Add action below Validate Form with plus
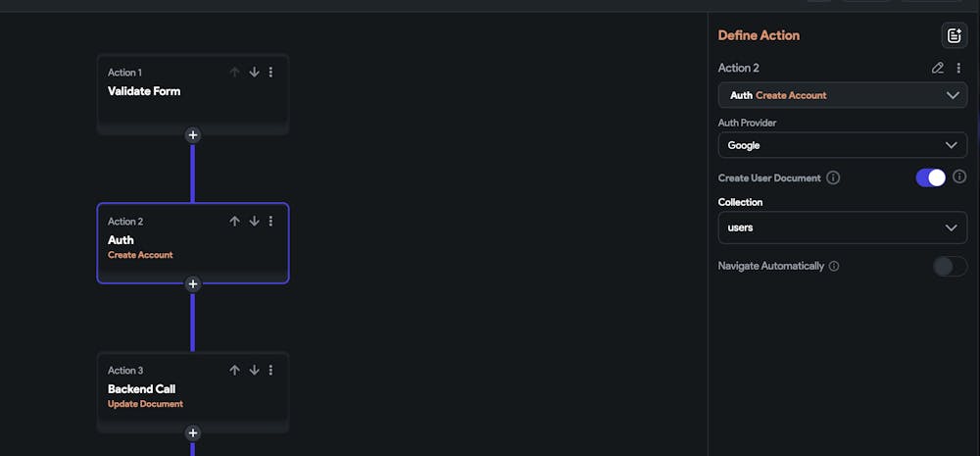The height and width of the screenshot is (456, 980). coord(192,134)
